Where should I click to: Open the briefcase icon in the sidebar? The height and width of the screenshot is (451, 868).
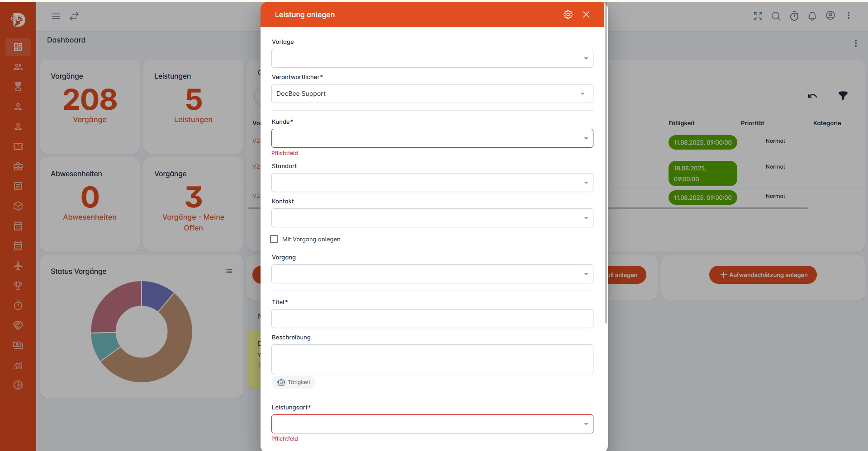click(x=18, y=166)
